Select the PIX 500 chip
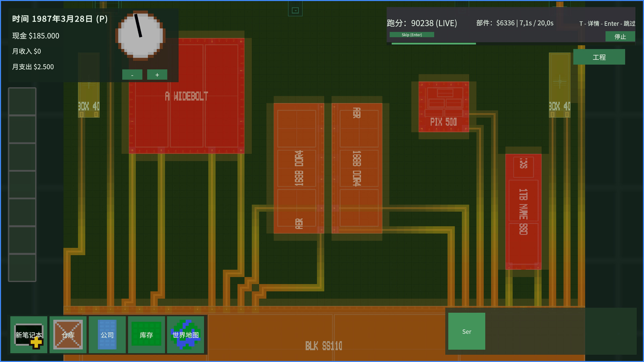 (x=444, y=107)
